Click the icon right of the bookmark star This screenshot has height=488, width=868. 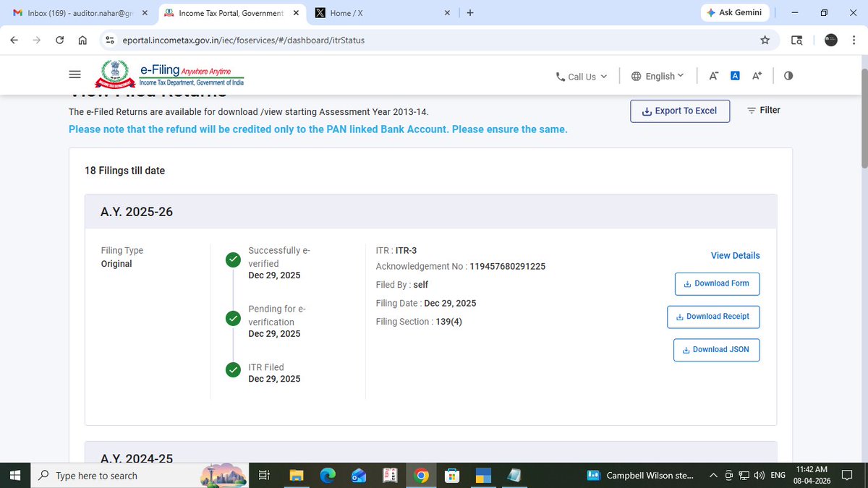(x=797, y=40)
